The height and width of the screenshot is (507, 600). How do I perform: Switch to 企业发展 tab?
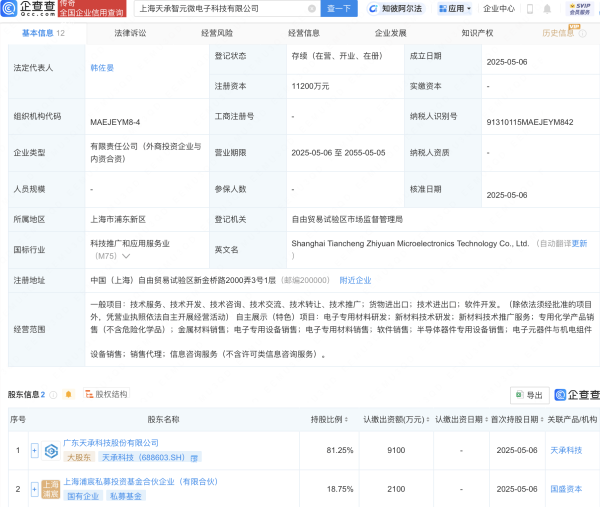tap(390, 33)
